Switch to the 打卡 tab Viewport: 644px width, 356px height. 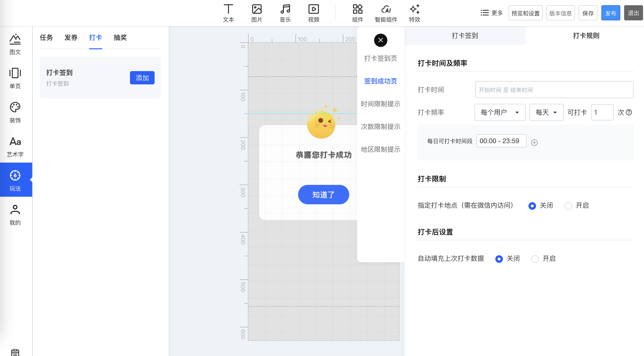coord(95,37)
